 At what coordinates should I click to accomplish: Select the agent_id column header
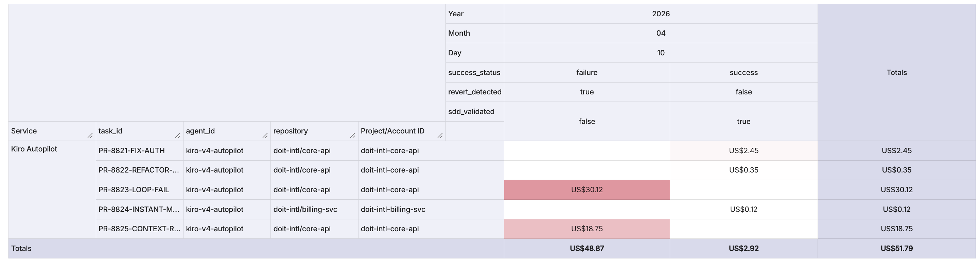pyautogui.click(x=227, y=131)
